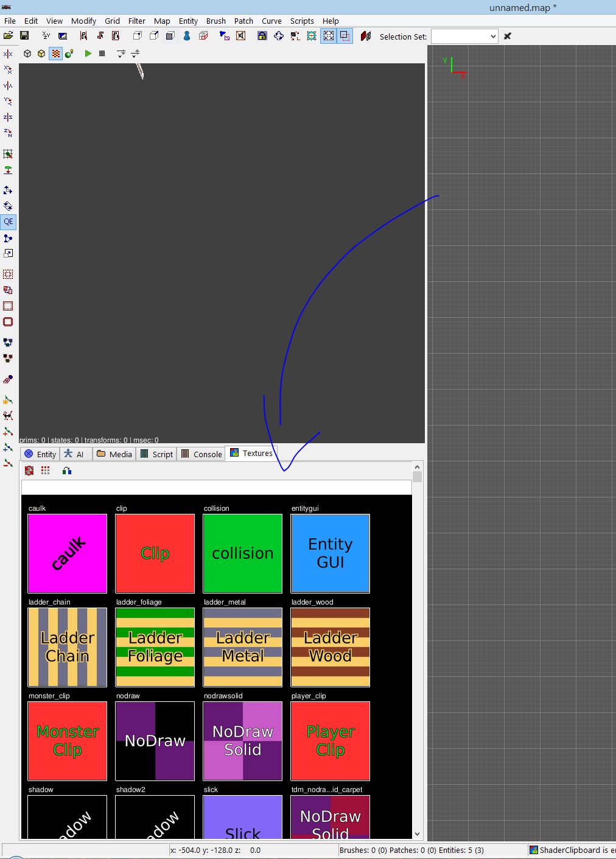The width and height of the screenshot is (616, 859).
Task: Toggle the QE clipper mode button
Action: point(9,222)
